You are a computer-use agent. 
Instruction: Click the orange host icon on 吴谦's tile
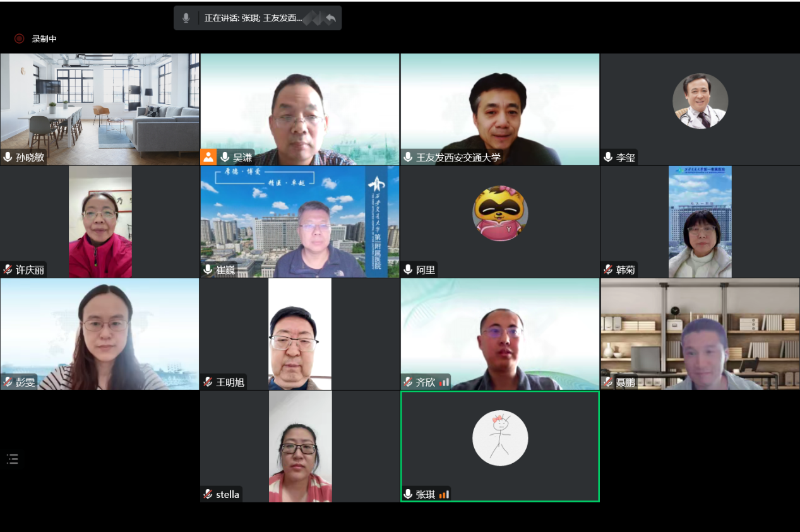[208, 157]
